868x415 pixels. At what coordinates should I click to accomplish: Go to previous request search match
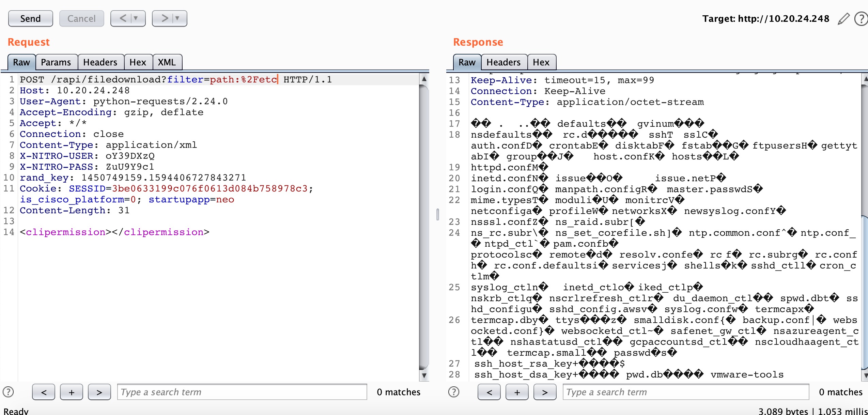44,392
